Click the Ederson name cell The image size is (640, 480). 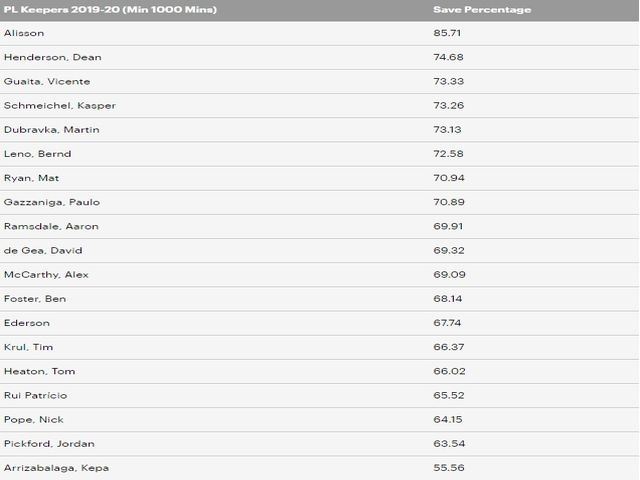(26, 323)
